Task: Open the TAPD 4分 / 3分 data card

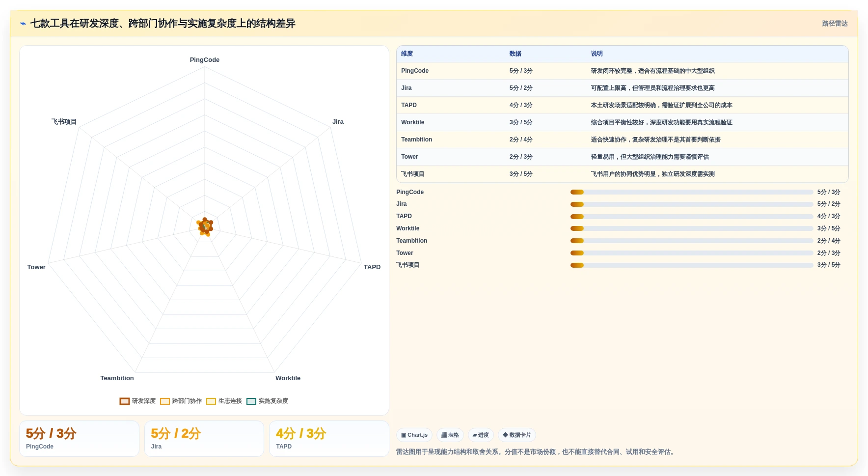Action: point(329,439)
